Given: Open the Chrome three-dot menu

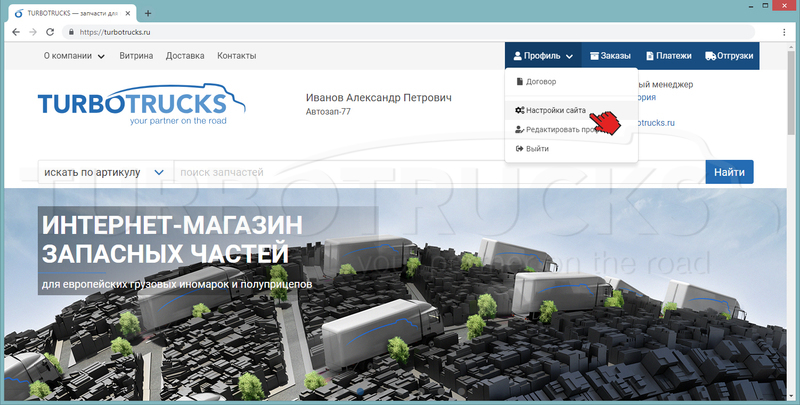Looking at the screenshot, I should pyautogui.click(x=784, y=32).
